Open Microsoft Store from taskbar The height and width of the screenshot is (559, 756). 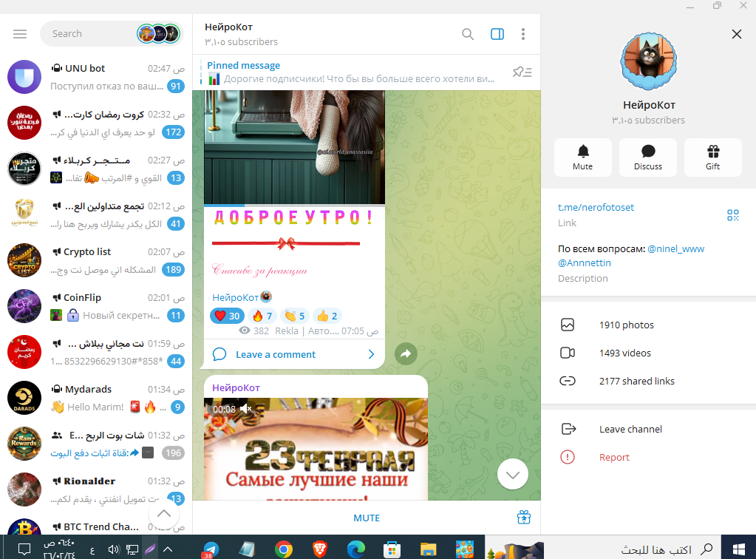[x=392, y=549]
